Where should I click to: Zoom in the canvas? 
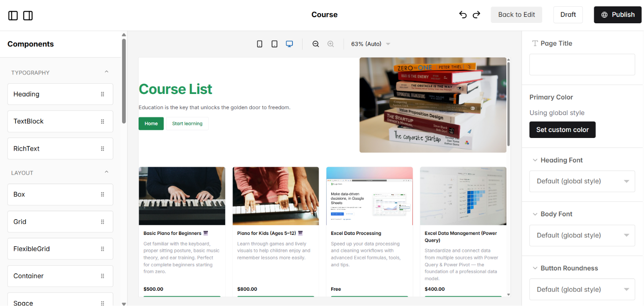coord(331,44)
